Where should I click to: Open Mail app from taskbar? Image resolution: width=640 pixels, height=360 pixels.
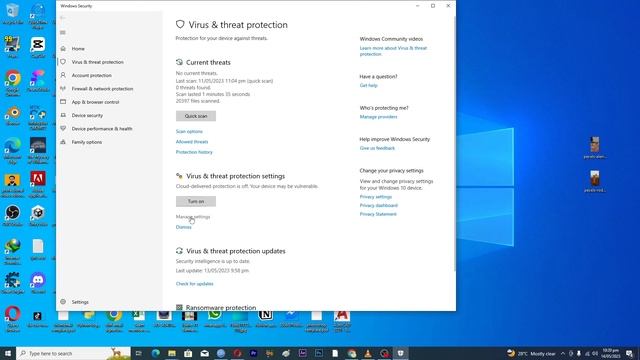click(204, 353)
